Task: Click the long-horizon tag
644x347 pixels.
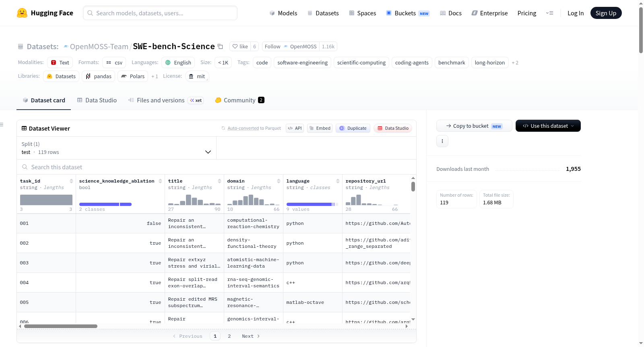Action: [x=490, y=62]
